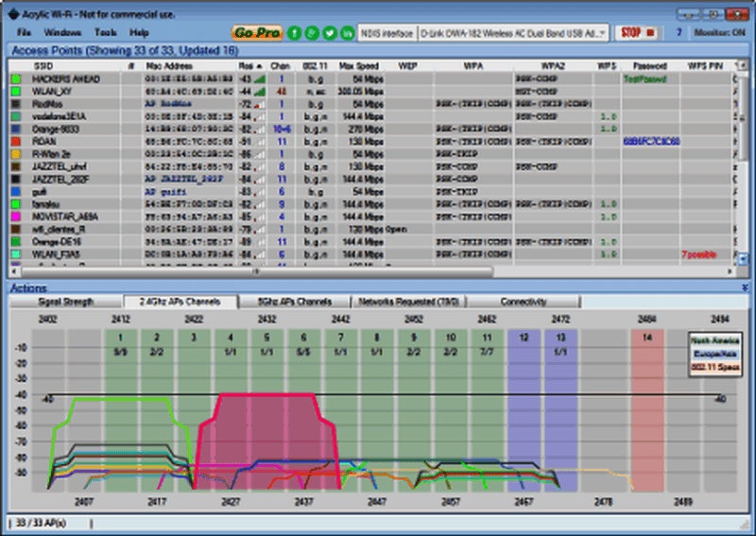Screen dimensions: 756x536
Task: Toggle the North America legend entry
Action: (714, 340)
